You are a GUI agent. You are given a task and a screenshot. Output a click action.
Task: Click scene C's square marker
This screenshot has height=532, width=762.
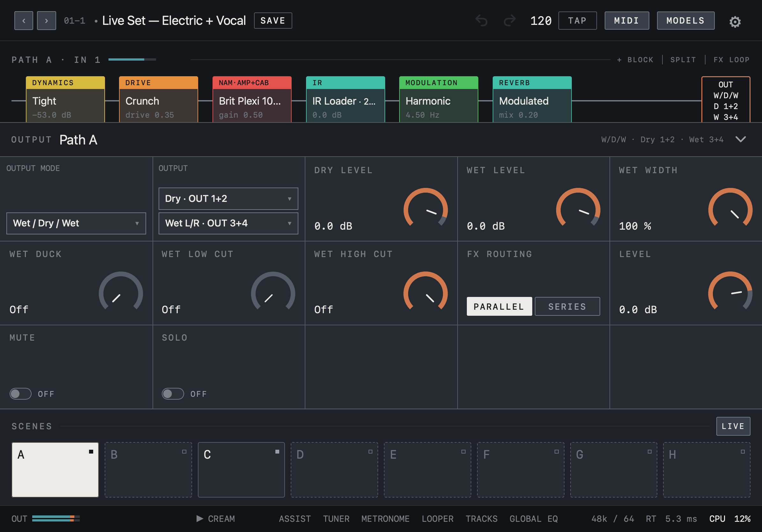[277, 452]
